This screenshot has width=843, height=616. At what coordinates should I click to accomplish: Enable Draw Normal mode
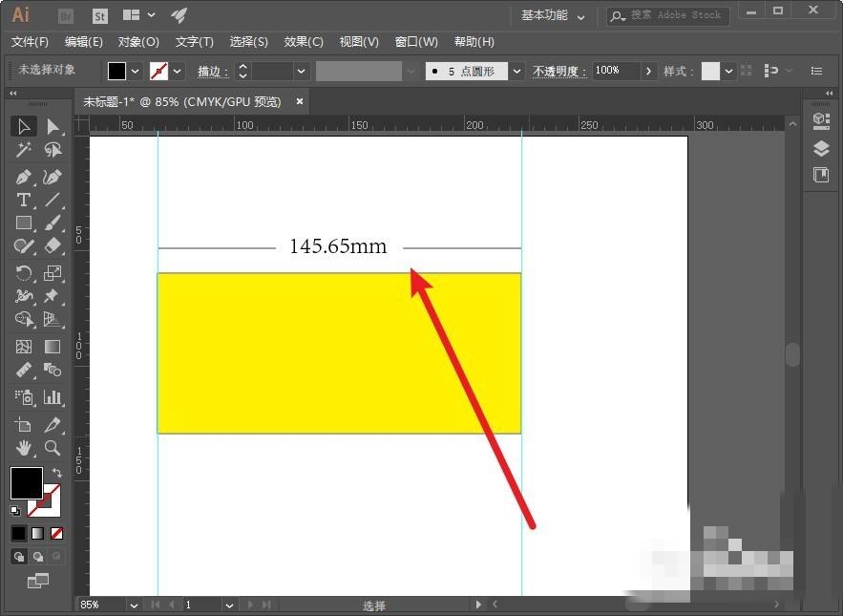tap(19, 556)
